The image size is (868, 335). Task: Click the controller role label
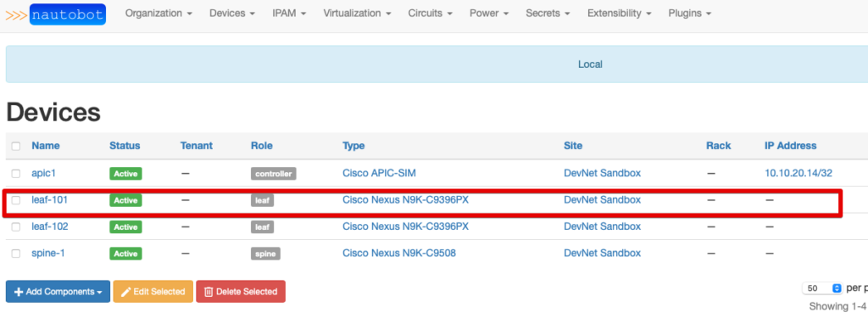click(x=274, y=173)
